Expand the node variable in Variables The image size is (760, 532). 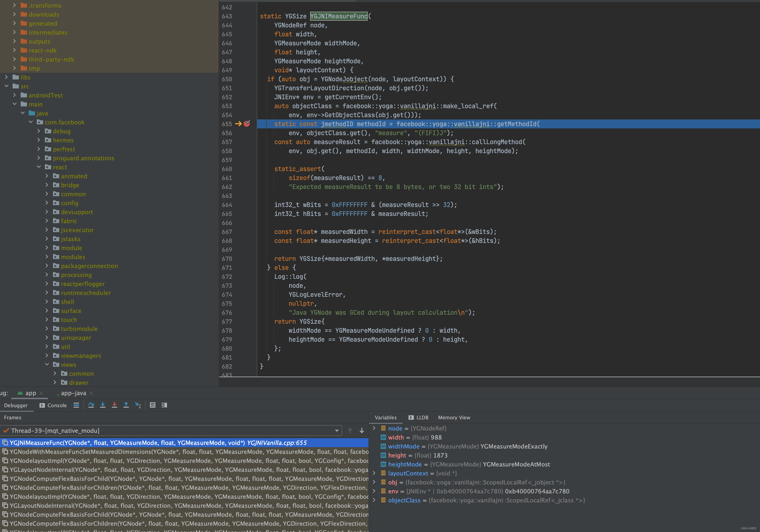374,428
